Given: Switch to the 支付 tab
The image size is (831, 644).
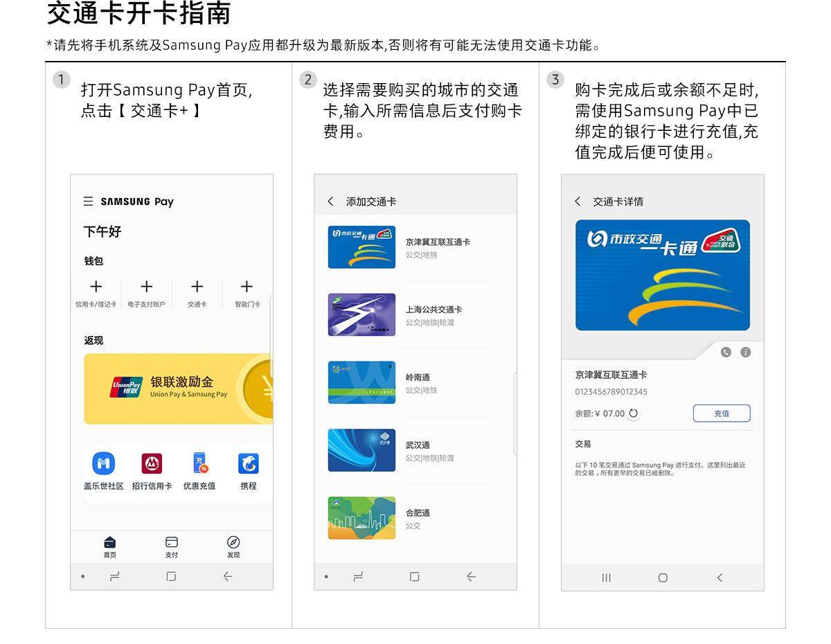Looking at the screenshot, I should (172, 546).
